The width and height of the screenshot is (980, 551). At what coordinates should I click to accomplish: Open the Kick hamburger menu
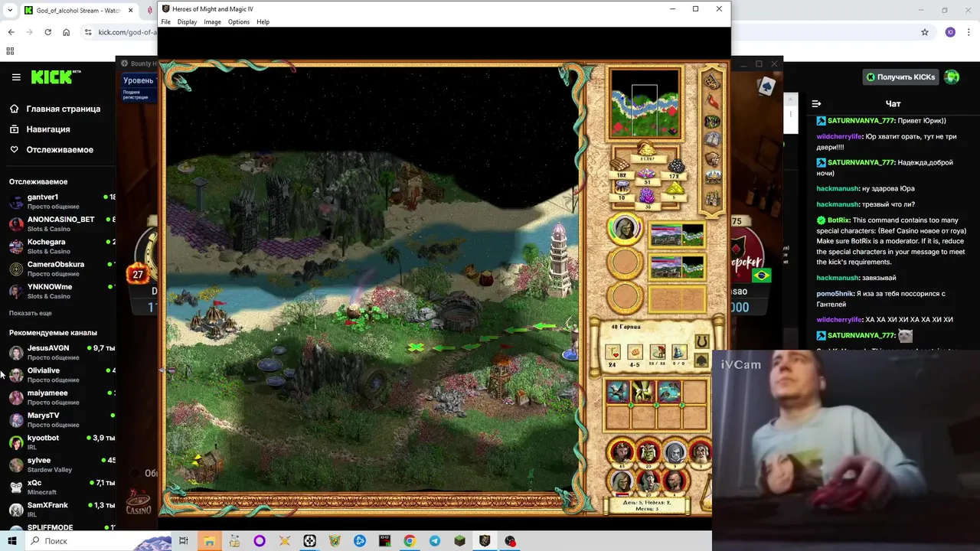pyautogui.click(x=16, y=77)
